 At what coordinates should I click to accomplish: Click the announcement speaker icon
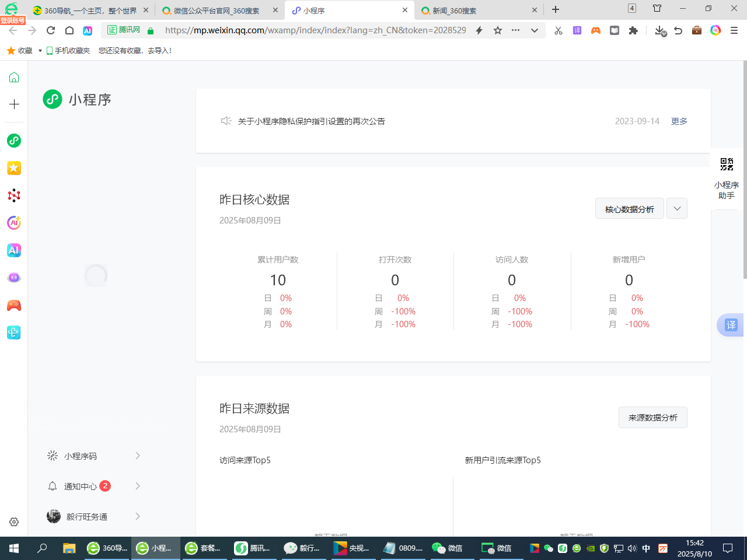coord(226,121)
